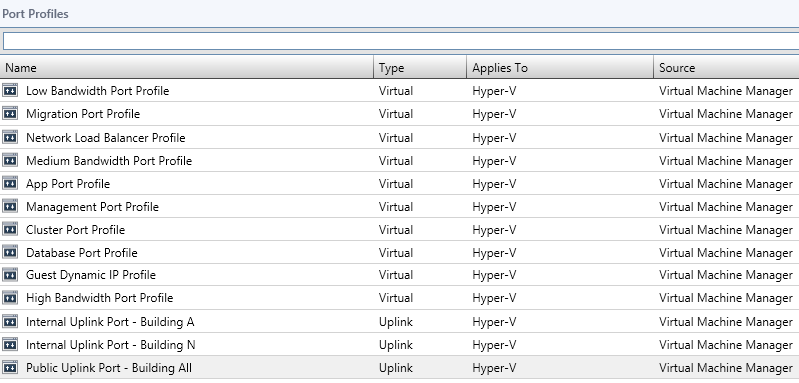Click Virtual type in Low Bandwidth row
Screen dimensions: 799x383
click(396, 91)
